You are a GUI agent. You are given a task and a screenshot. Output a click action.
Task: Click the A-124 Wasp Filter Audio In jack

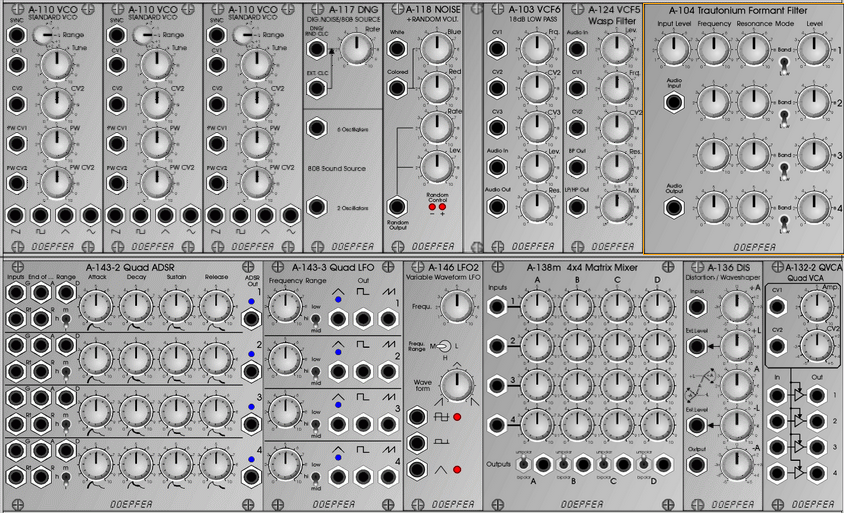point(576,49)
